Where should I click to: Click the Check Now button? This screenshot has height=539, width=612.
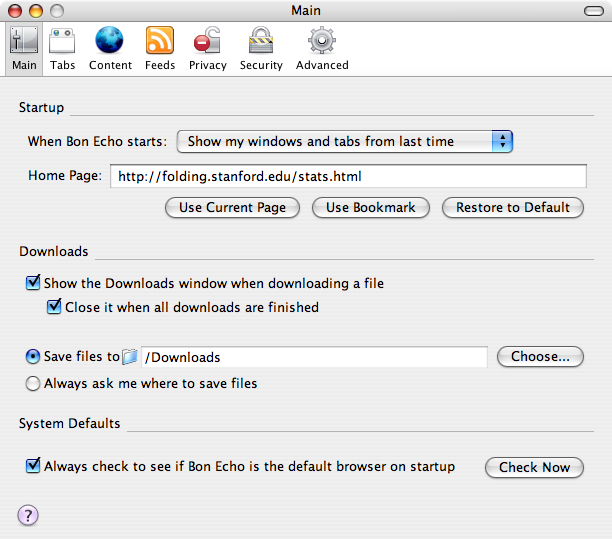[x=534, y=467]
